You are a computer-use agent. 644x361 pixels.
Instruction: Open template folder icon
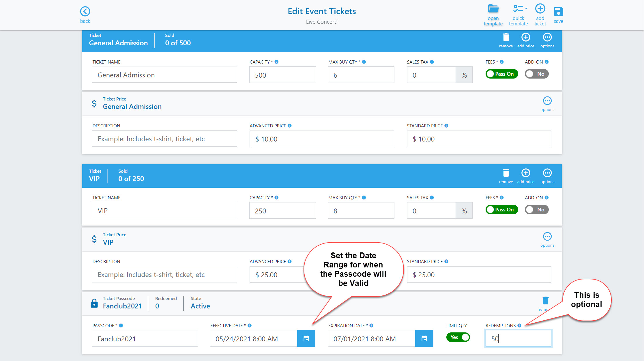(x=493, y=9)
